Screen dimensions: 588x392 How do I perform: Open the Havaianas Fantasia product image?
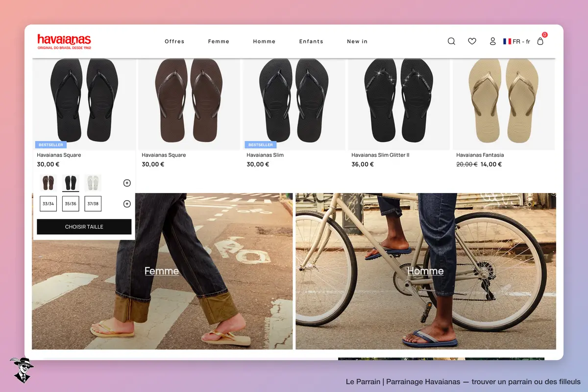(504, 104)
